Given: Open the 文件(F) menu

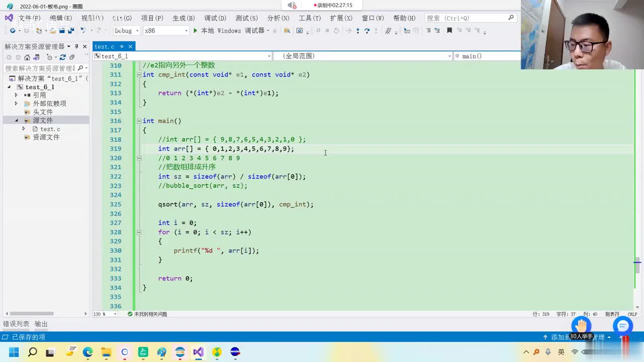Looking at the screenshot, I should (x=30, y=18).
